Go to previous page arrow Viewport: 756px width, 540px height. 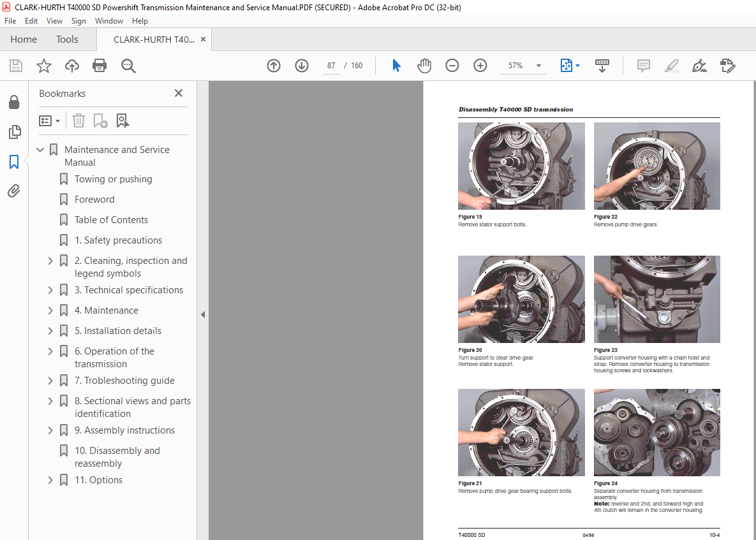(x=274, y=66)
